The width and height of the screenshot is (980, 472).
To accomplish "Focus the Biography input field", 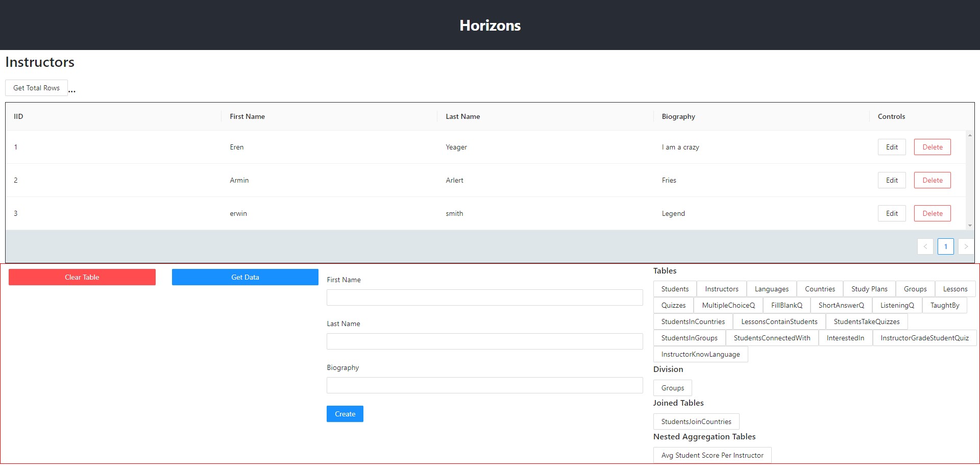I will point(484,385).
